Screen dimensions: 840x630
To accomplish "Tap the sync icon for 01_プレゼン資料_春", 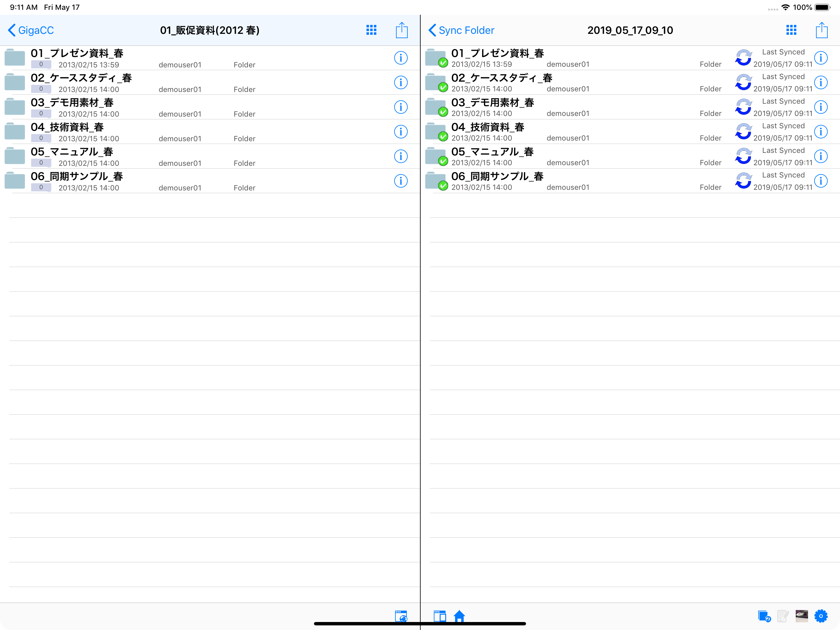I will pos(743,58).
